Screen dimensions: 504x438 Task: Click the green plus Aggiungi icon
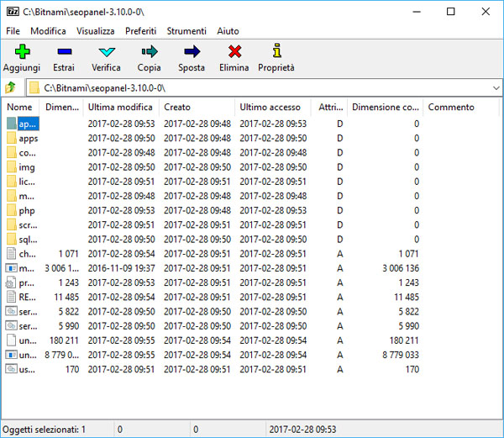(x=22, y=52)
